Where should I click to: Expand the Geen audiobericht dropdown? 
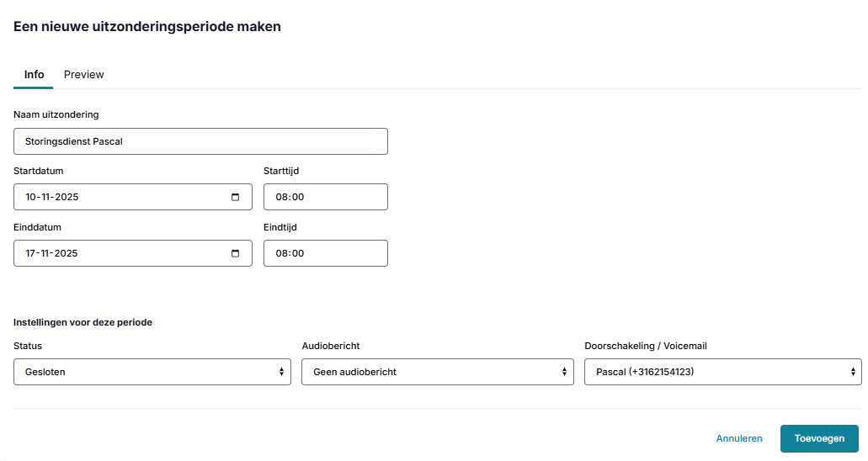click(437, 372)
